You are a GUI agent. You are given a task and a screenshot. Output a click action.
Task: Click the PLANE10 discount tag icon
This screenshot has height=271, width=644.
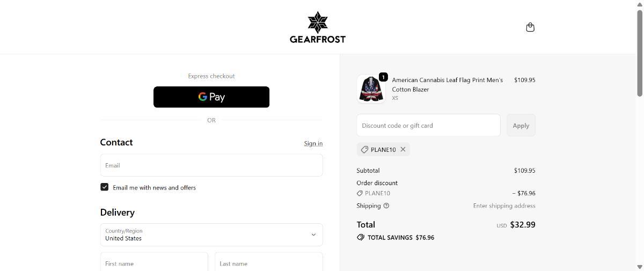[364, 150]
